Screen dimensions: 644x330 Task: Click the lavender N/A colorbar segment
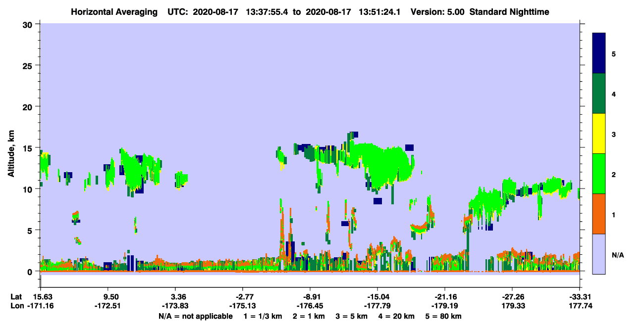click(599, 253)
